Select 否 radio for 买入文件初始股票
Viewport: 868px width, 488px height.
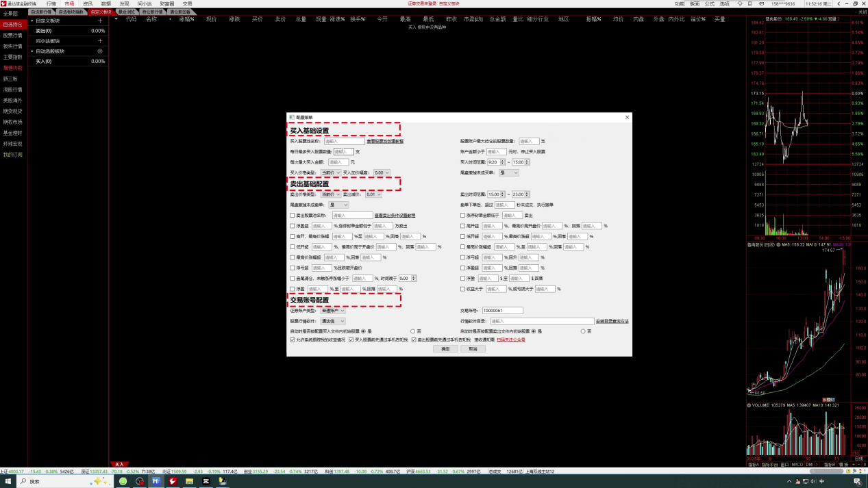(413, 331)
